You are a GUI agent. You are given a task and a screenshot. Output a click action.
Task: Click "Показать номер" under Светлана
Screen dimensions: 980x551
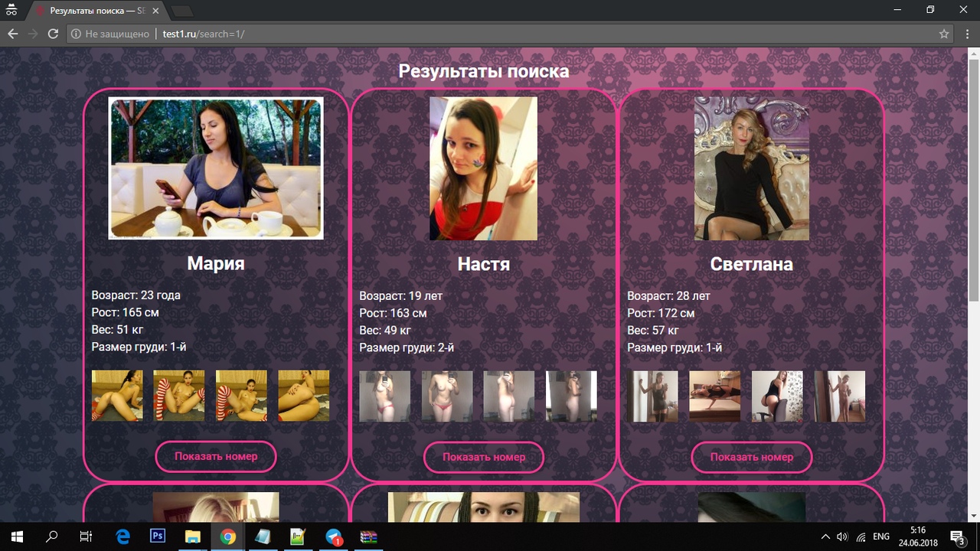(751, 457)
